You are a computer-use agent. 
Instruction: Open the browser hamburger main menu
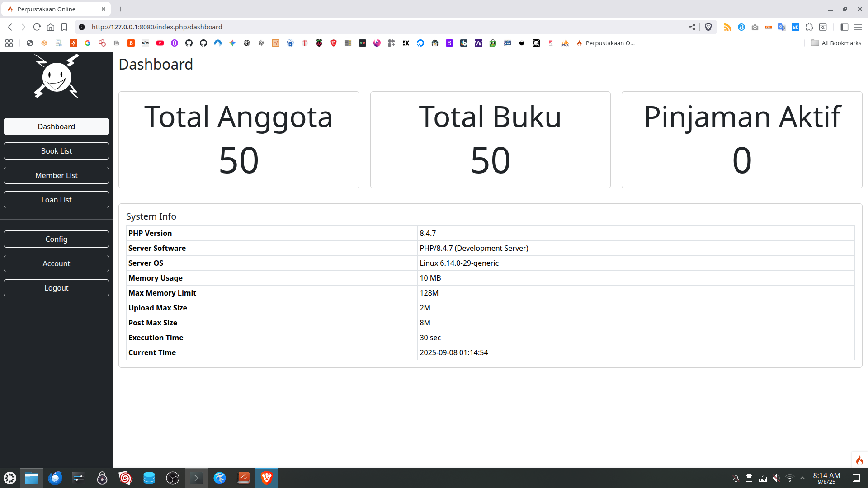pyautogui.click(x=858, y=27)
